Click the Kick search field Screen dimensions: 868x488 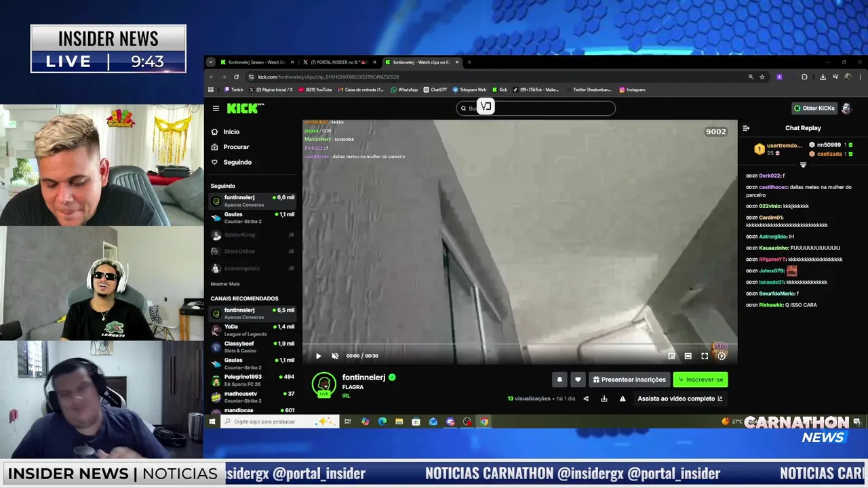536,108
